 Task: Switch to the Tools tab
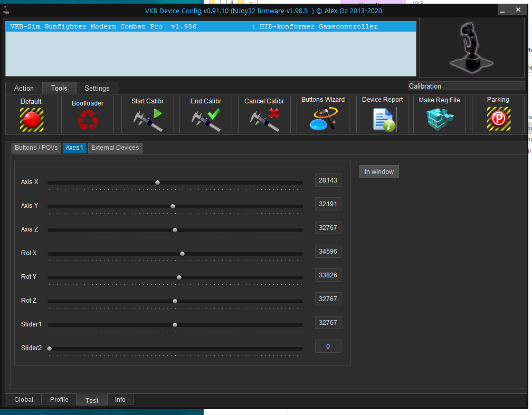pyautogui.click(x=59, y=88)
